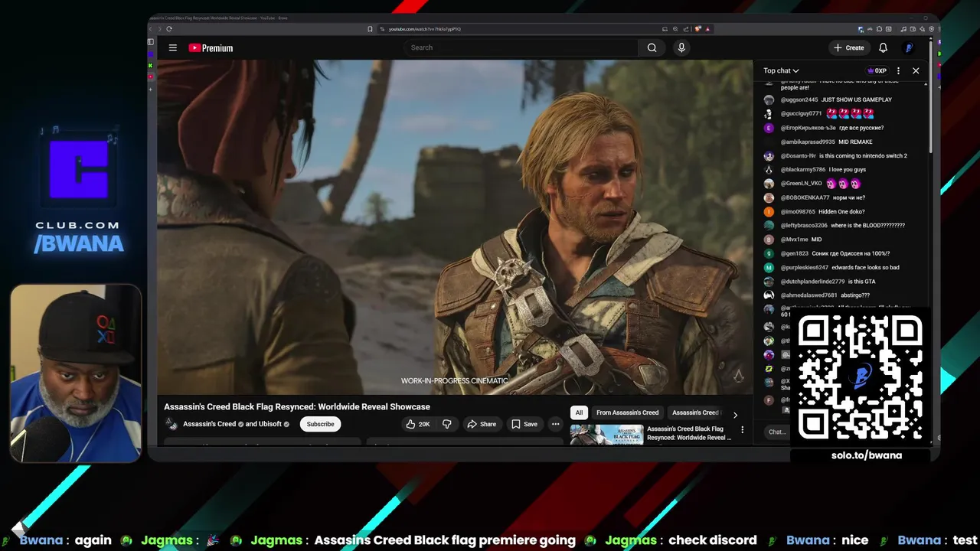Viewport: 980px width, 551px height.
Task: Open more actions menu beside Save
Action: [x=555, y=424]
